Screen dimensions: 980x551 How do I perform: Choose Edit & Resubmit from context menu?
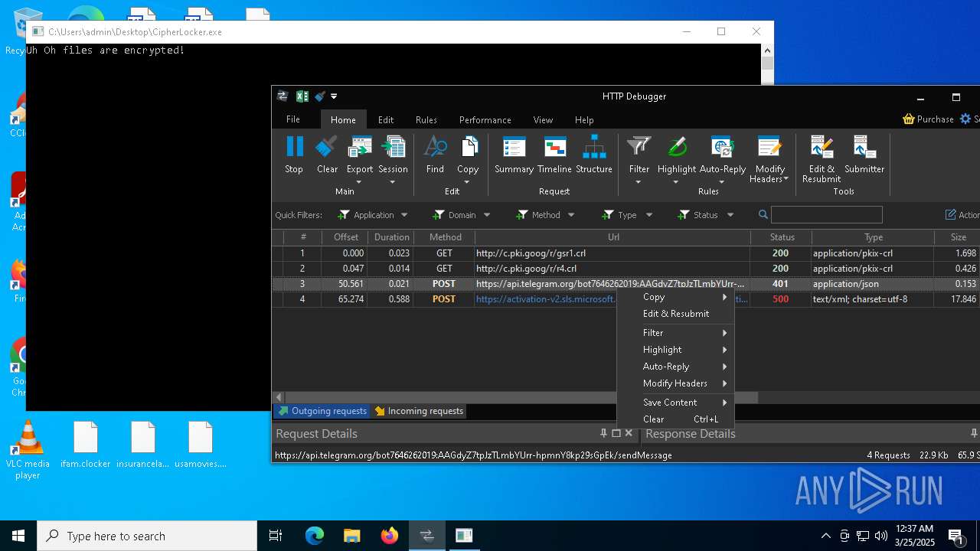[675, 314]
